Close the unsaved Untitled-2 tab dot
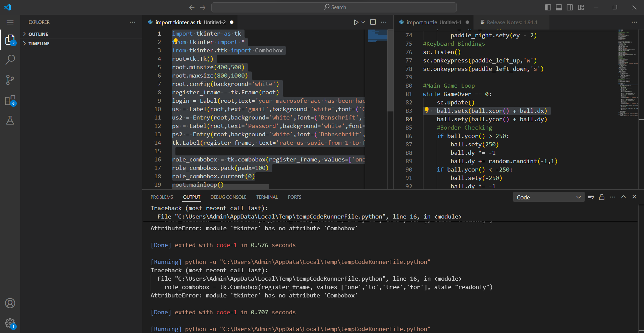This screenshot has width=644, height=333. click(x=231, y=22)
